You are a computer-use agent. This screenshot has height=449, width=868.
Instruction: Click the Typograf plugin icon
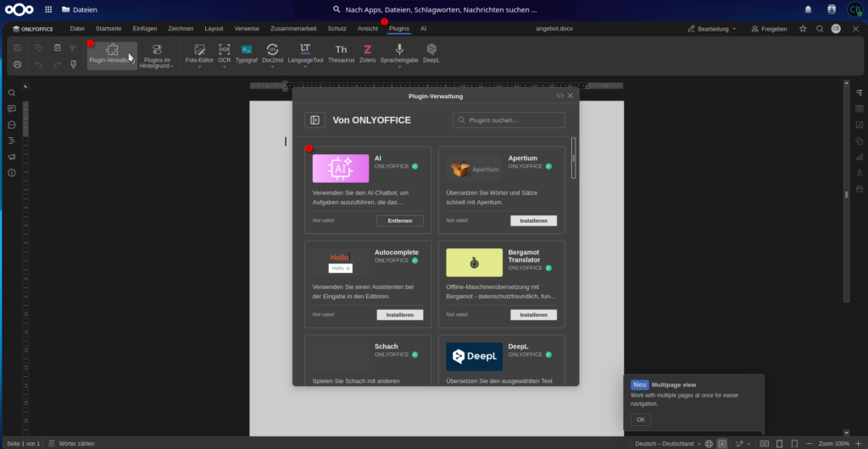(x=247, y=50)
